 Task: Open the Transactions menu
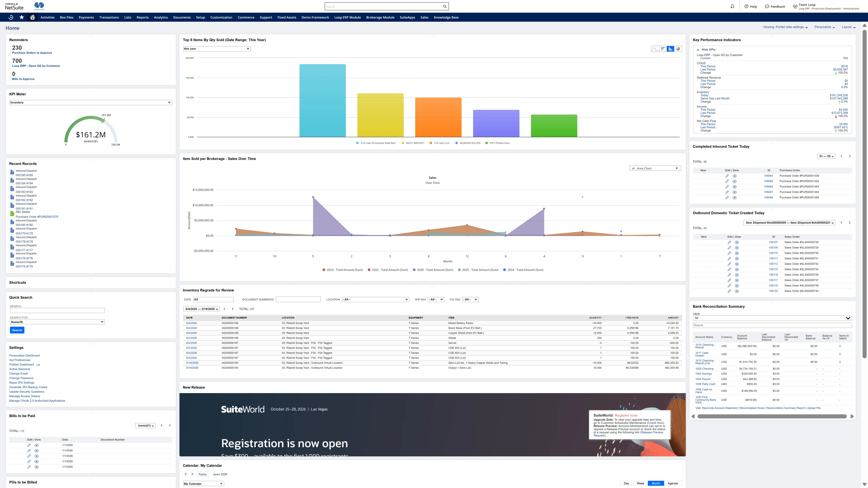tap(109, 18)
